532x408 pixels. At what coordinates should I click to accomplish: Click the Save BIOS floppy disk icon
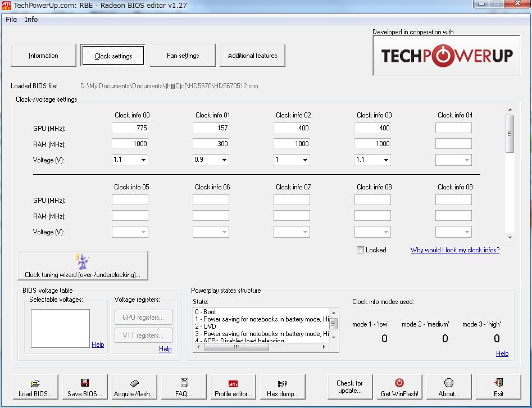point(85,383)
